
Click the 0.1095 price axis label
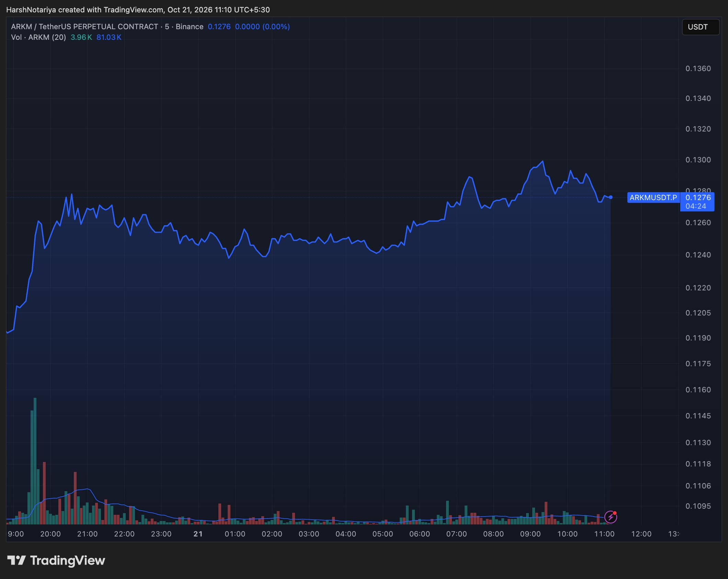click(698, 506)
